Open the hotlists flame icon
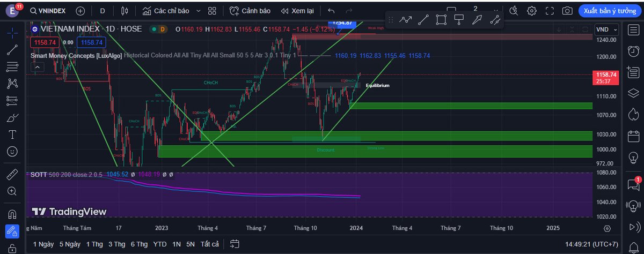The image size is (644, 254). click(632, 114)
